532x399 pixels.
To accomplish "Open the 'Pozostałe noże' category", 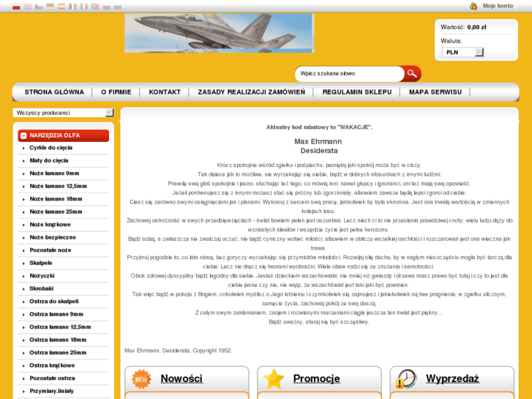I will coord(50,250).
